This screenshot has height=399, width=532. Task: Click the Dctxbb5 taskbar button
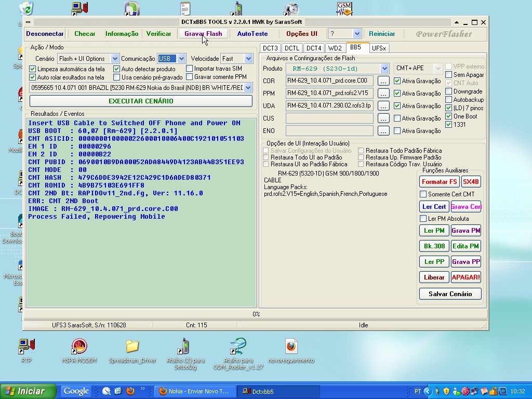pyautogui.click(x=277, y=391)
